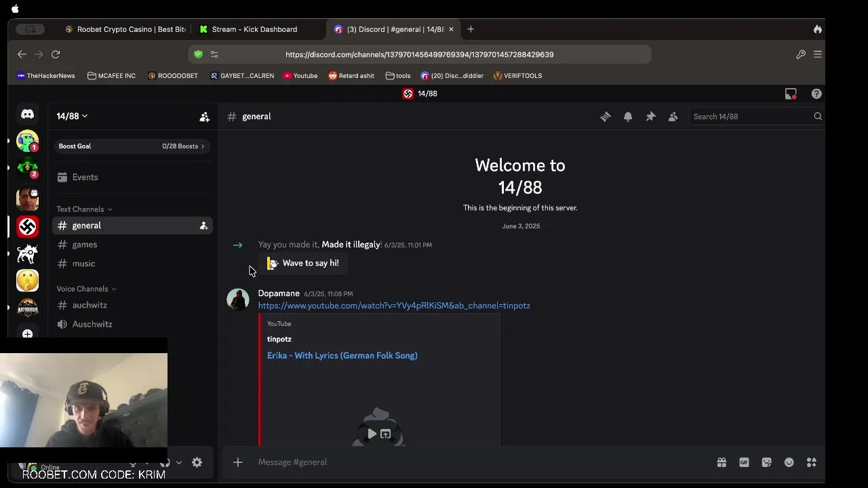868x488 pixels.
Task: Open the Apple menu
Action: tap(15, 9)
